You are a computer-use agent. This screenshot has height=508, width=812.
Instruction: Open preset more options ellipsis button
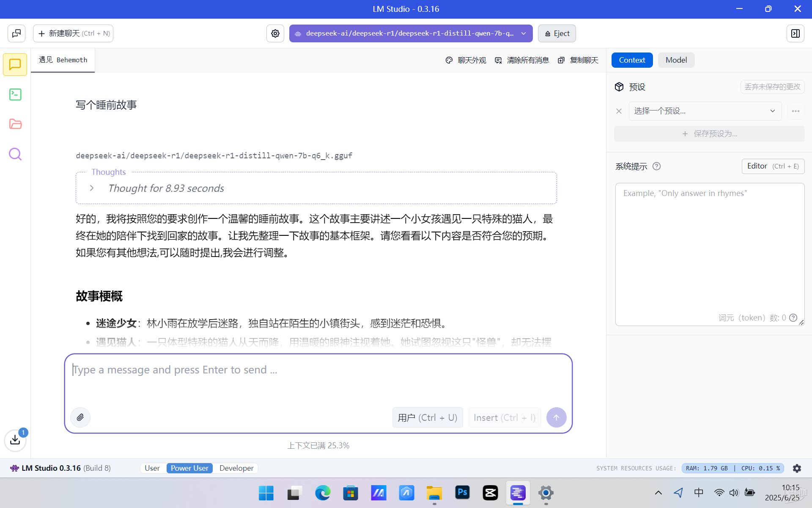point(796,111)
